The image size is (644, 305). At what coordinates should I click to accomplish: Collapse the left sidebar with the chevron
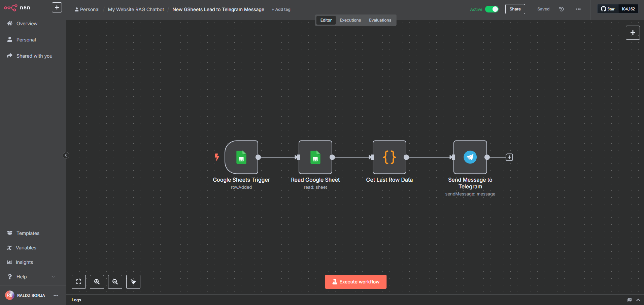[66, 155]
